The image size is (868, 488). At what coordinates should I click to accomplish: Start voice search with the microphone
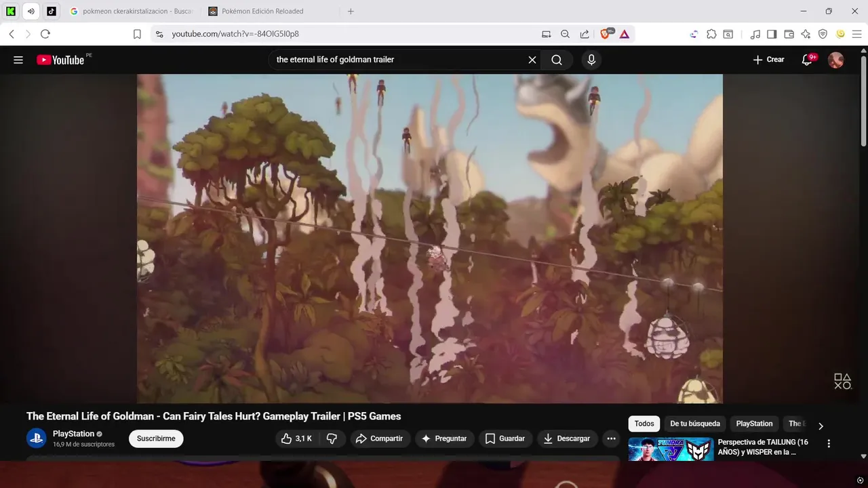pyautogui.click(x=591, y=60)
